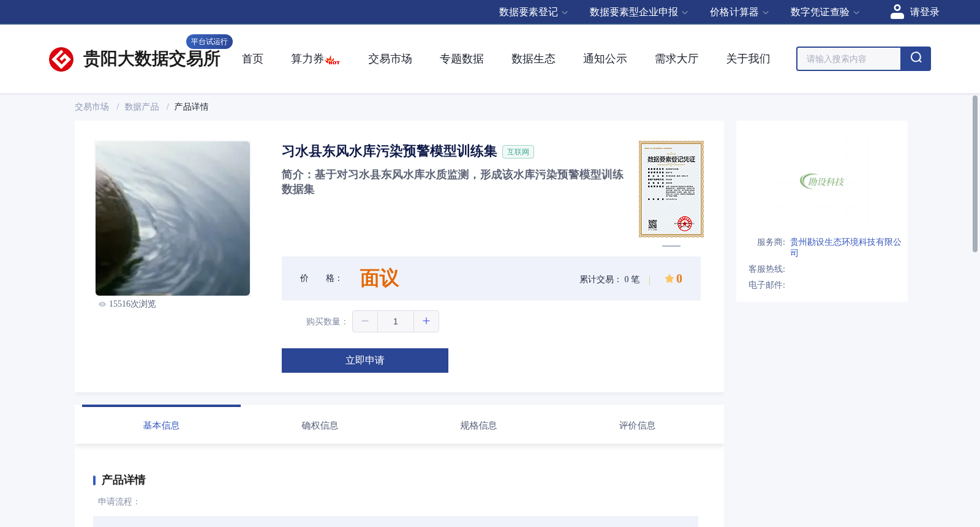The image size is (980, 527).
Task: Click the user avatar icon
Action: (x=897, y=12)
